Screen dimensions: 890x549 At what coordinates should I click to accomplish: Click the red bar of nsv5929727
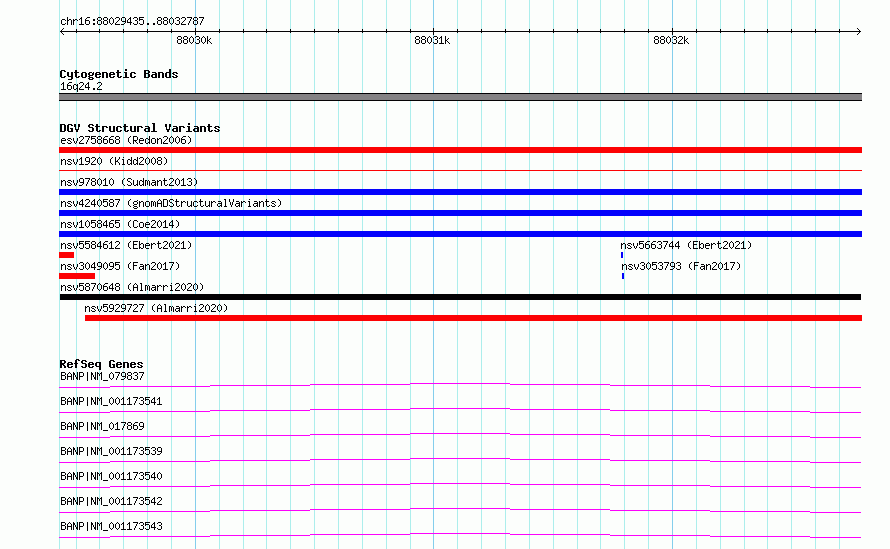point(473,318)
